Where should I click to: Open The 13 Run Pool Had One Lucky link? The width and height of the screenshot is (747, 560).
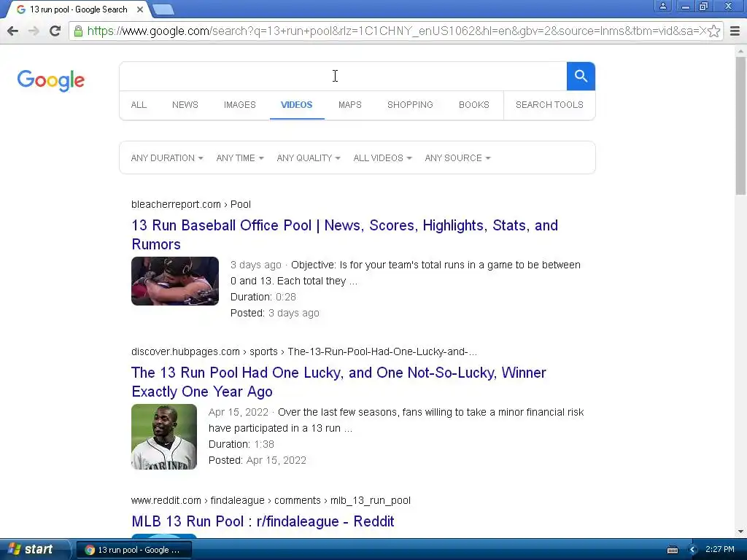pyautogui.click(x=338, y=382)
